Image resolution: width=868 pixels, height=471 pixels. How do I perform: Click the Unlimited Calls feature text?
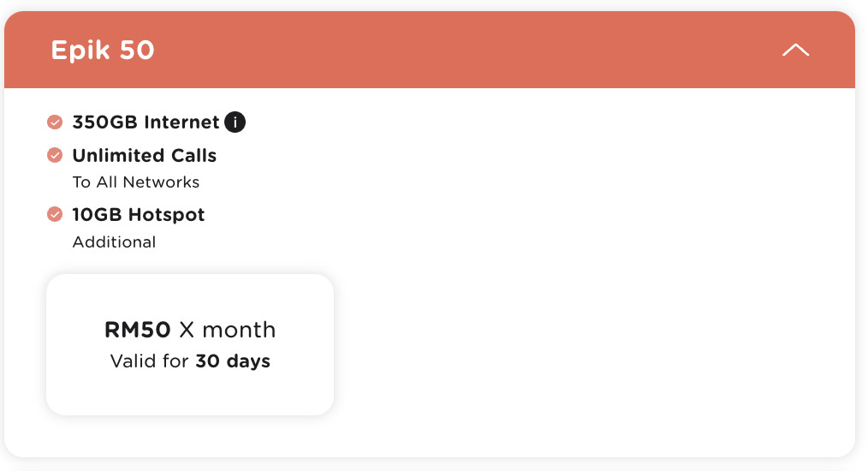tap(145, 155)
